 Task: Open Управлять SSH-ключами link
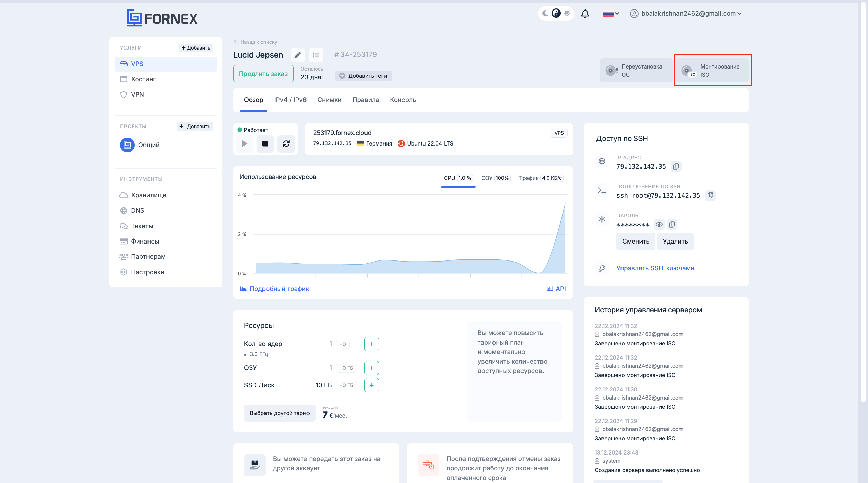pos(655,268)
